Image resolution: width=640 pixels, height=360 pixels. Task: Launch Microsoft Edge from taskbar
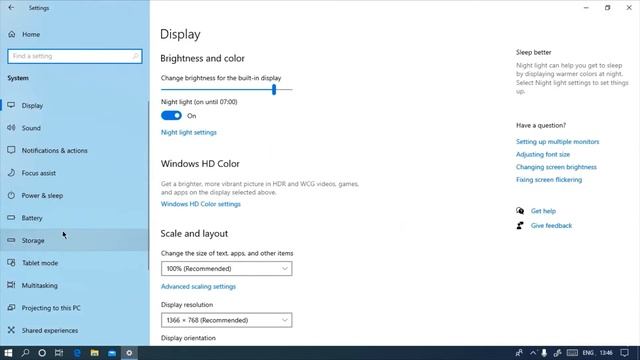pyautogui.click(x=77, y=353)
